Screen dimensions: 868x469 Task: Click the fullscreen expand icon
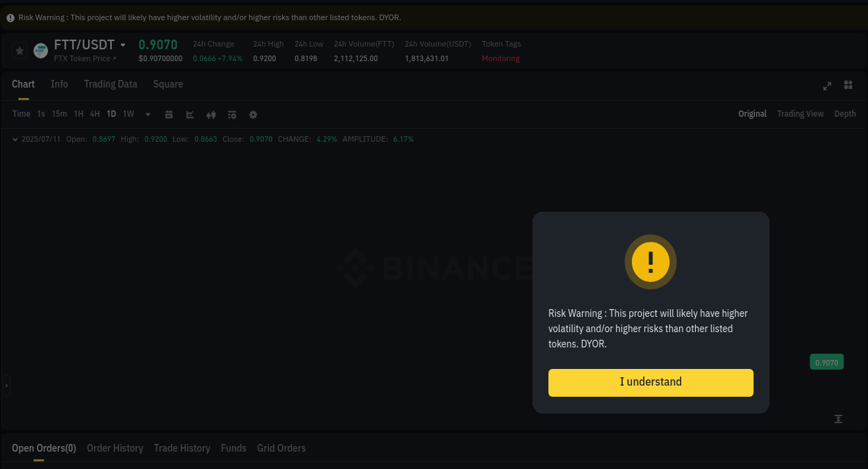(827, 85)
